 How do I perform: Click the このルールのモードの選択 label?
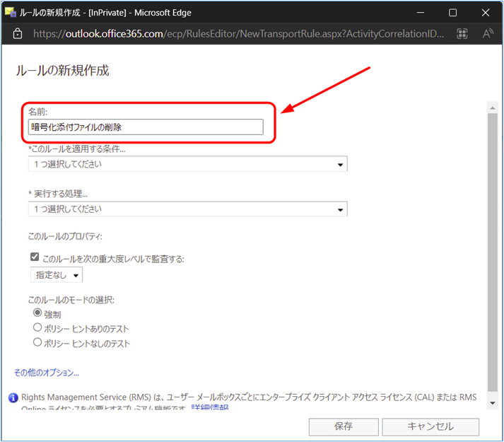point(71,300)
